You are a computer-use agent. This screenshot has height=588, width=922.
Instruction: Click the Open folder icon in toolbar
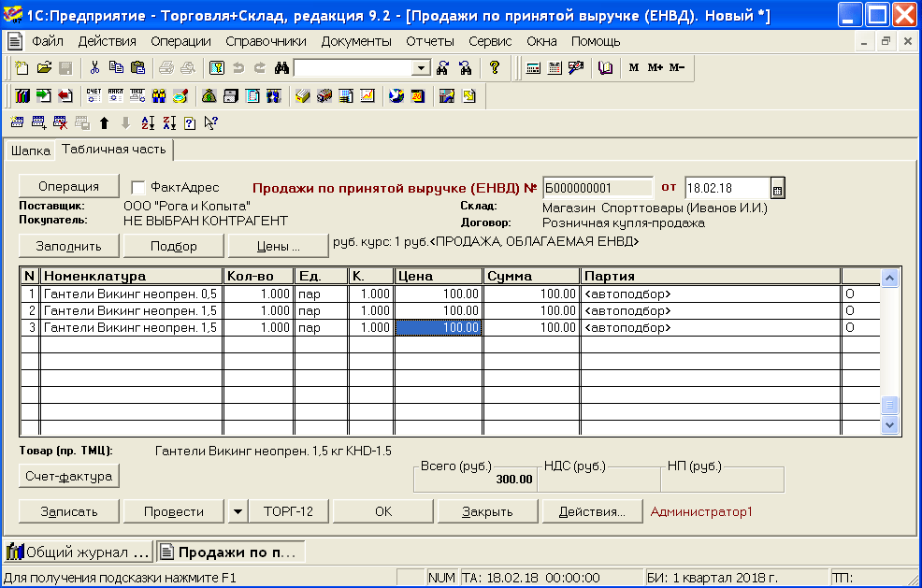44,67
